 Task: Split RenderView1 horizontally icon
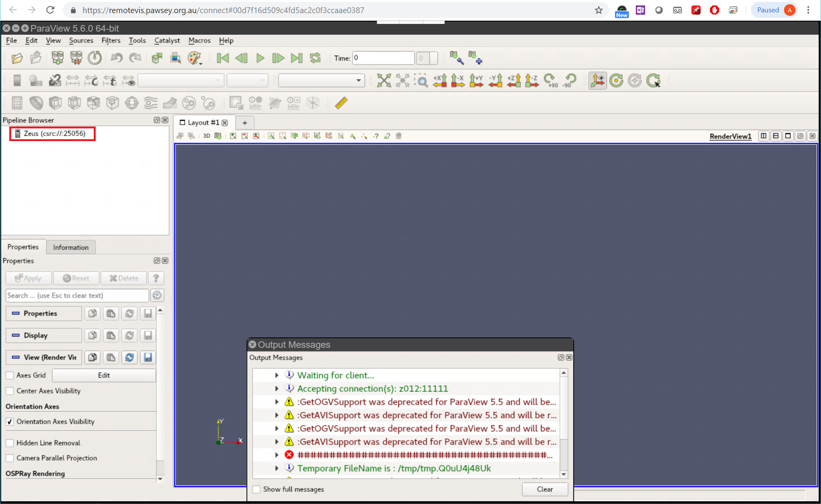pyautogui.click(x=764, y=136)
